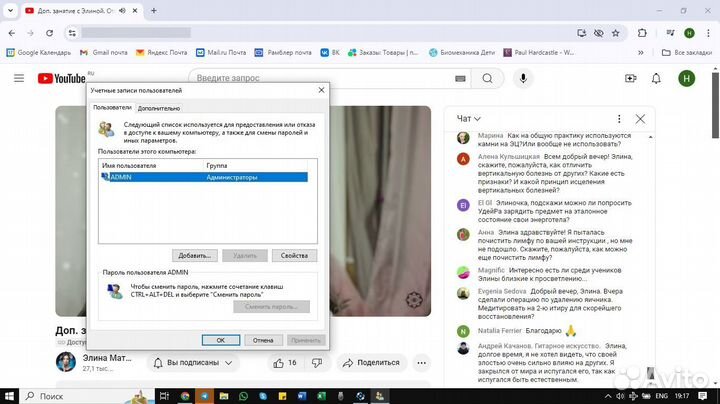Open Chrome's three-dot main menu

click(x=708, y=33)
